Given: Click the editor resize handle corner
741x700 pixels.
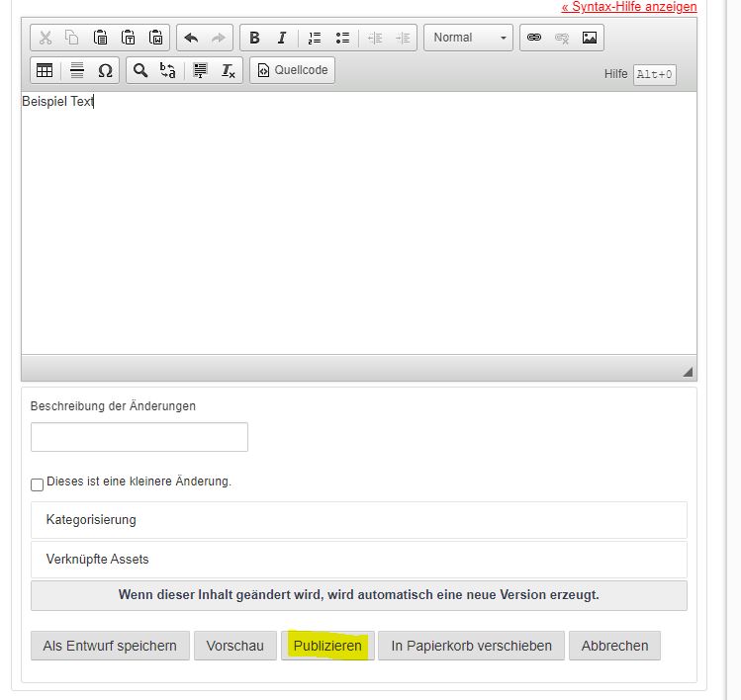Looking at the screenshot, I should coord(688,372).
